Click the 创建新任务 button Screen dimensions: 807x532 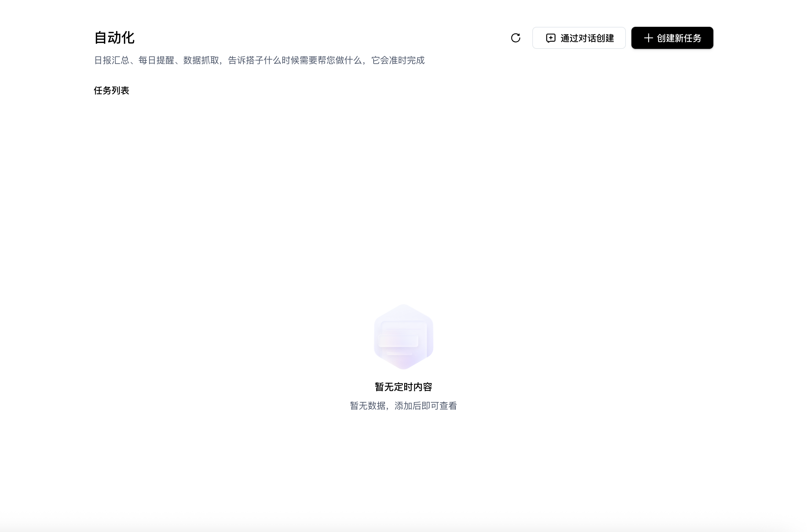(x=672, y=38)
